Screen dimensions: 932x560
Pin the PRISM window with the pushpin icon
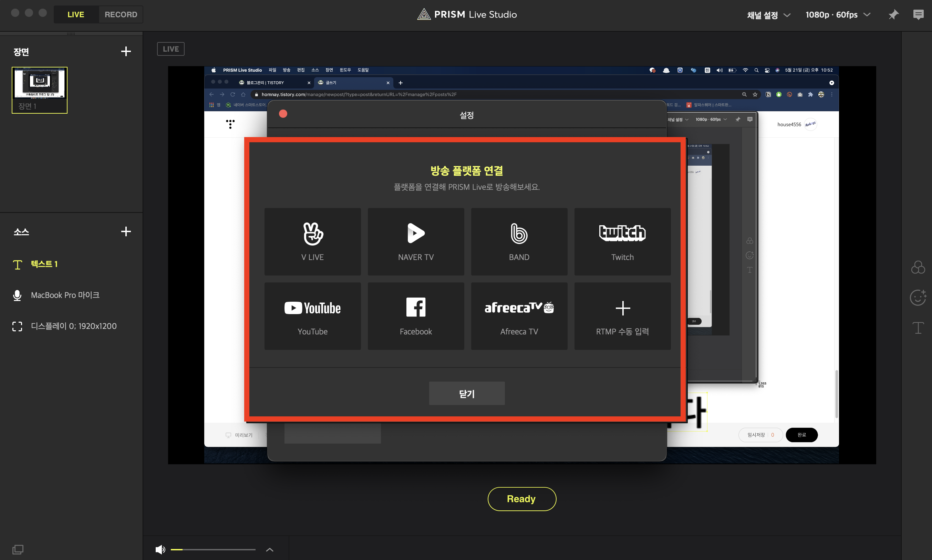pyautogui.click(x=893, y=15)
